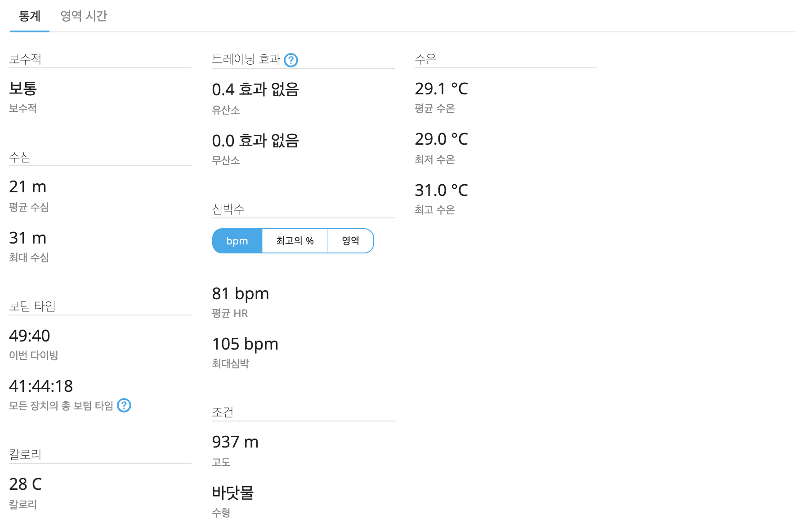Toggle heart rate display to 최고의 %

[295, 241]
